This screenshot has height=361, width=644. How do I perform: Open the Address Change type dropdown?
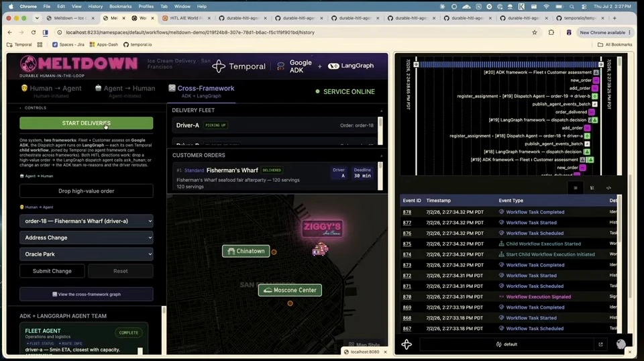pyautogui.click(x=87, y=238)
